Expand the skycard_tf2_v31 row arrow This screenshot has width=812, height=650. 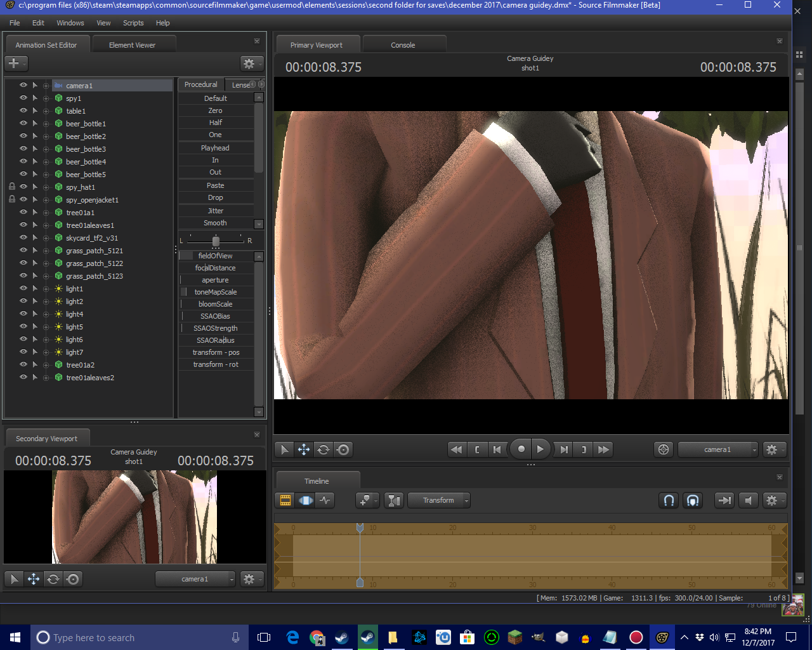click(35, 237)
